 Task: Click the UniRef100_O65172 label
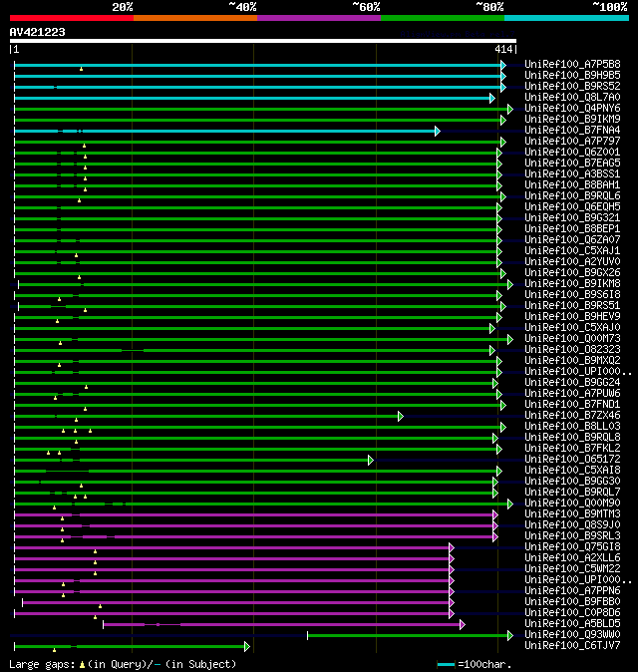pos(572,460)
